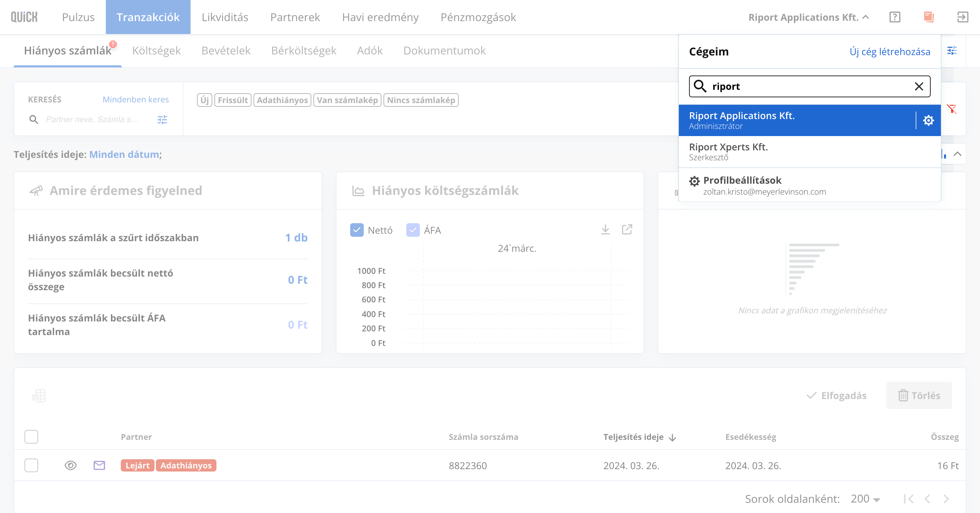
Task: Toggle the Új filter tag
Action: click(x=205, y=100)
